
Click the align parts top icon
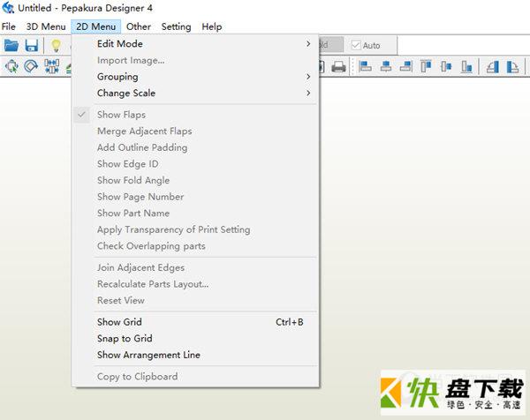pyautogui.click(x=426, y=66)
